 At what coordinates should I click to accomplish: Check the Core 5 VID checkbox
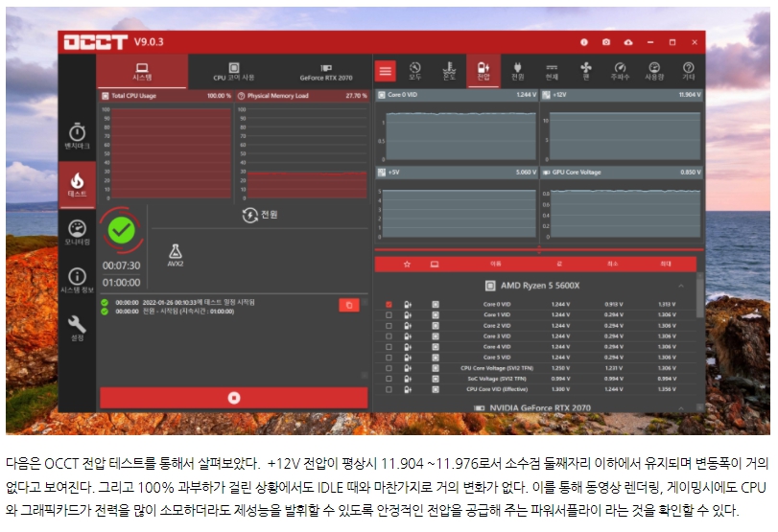point(389,358)
